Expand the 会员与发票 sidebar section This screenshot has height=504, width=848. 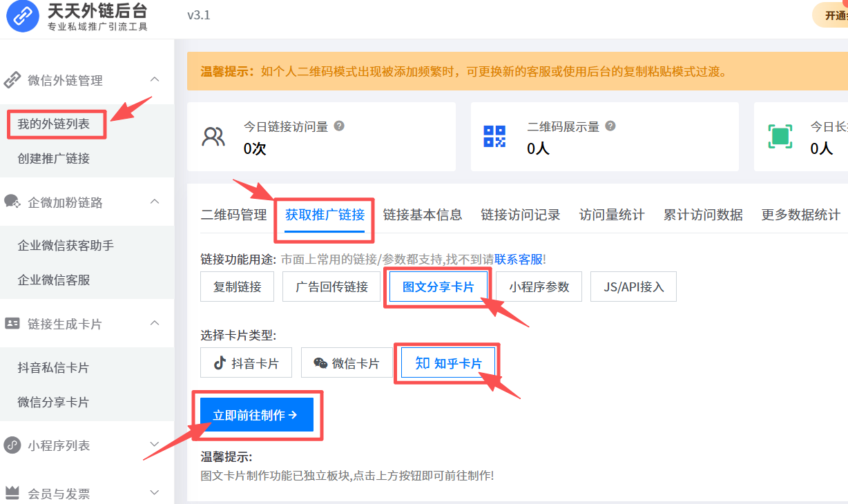point(155,493)
